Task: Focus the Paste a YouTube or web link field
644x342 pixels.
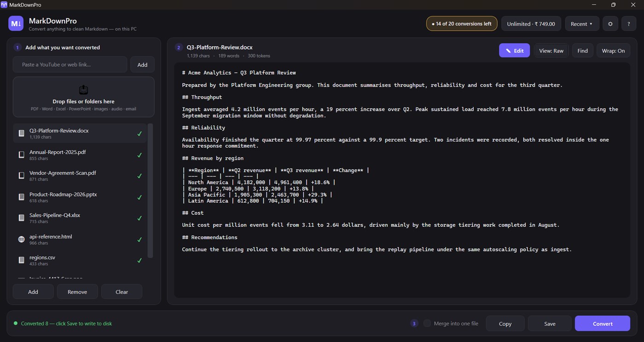Action: 70,65
